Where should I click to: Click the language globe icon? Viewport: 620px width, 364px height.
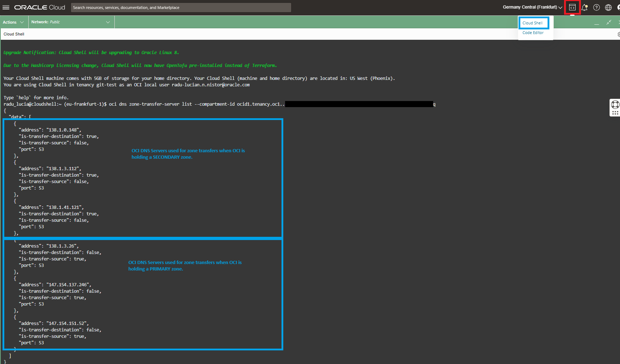click(x=609, y=8)
